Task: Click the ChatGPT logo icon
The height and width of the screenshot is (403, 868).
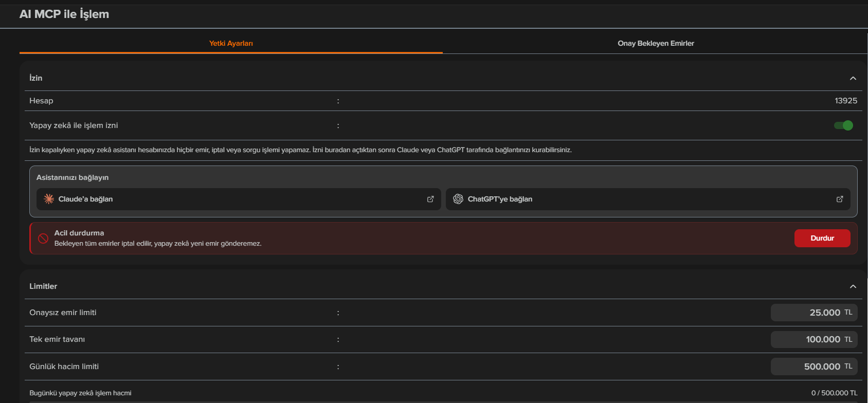Action: (458, 199)
